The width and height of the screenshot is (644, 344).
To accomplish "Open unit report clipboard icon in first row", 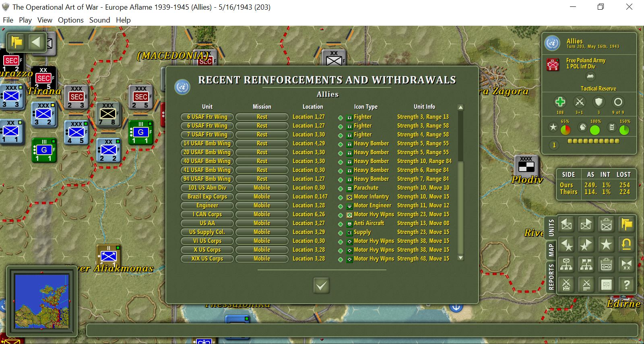I will [606, 224].
